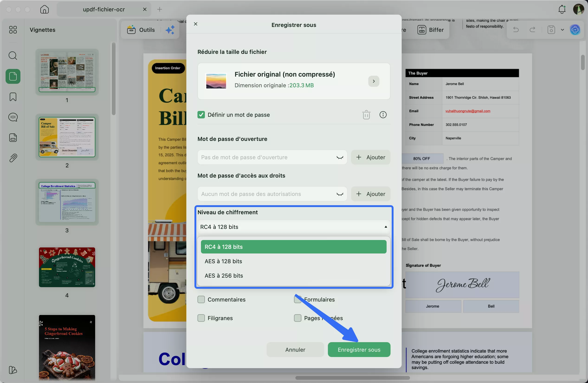Screen dimensions: 588x383
Task: Expand the Fichier original compression chevron
Action: click(374, 81)
